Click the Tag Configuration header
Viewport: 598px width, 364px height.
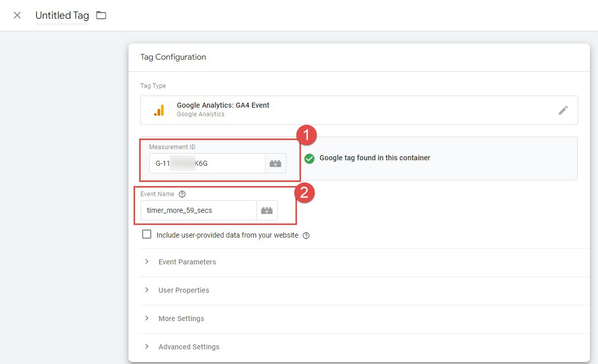point(173,57)
